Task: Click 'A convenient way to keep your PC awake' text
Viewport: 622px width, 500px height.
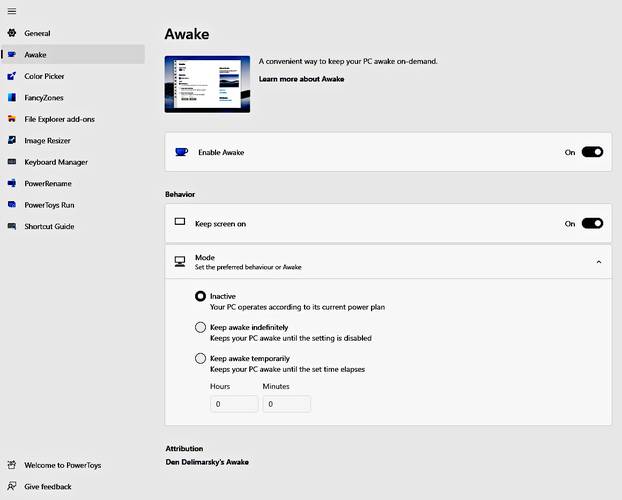Action: 348,61
